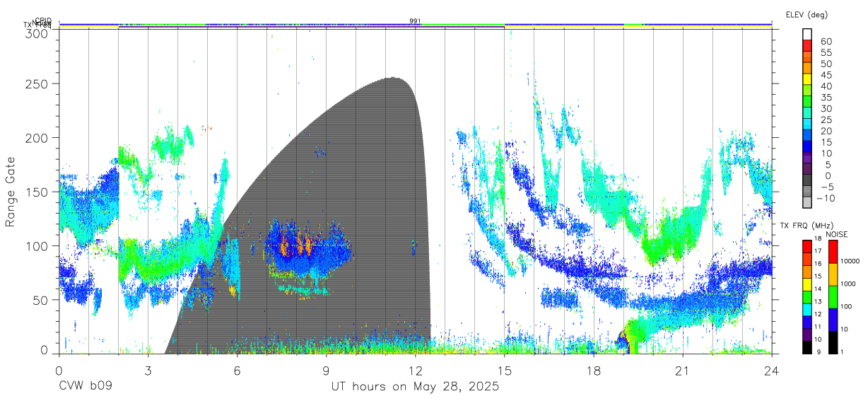Click the 'ELEV (deg)' colorbar title
868x401 pixels.
[x=807, y=14]
